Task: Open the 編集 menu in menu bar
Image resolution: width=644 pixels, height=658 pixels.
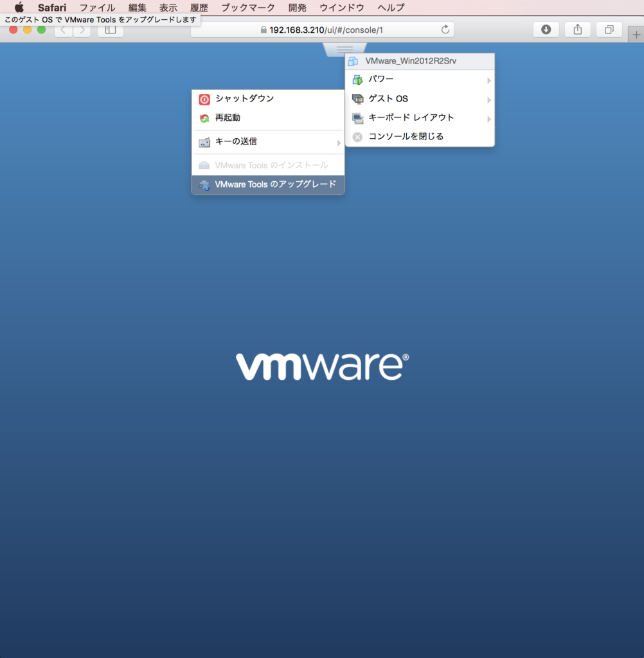Action: point(138,8)
